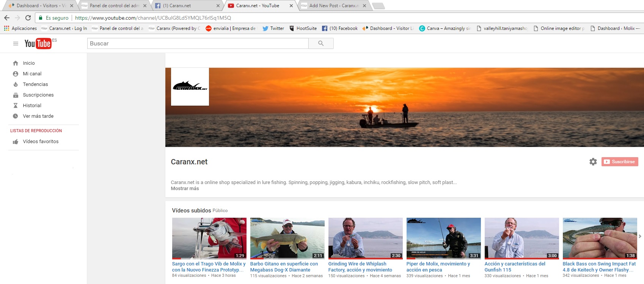This screenshot has width=644, height=284.
Task: Click title Piper de Molix, movimiento
Action: [438, 267]
